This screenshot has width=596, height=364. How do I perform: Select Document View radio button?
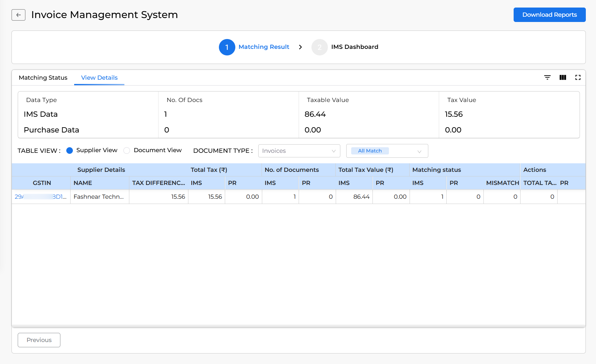coord(127,151)
